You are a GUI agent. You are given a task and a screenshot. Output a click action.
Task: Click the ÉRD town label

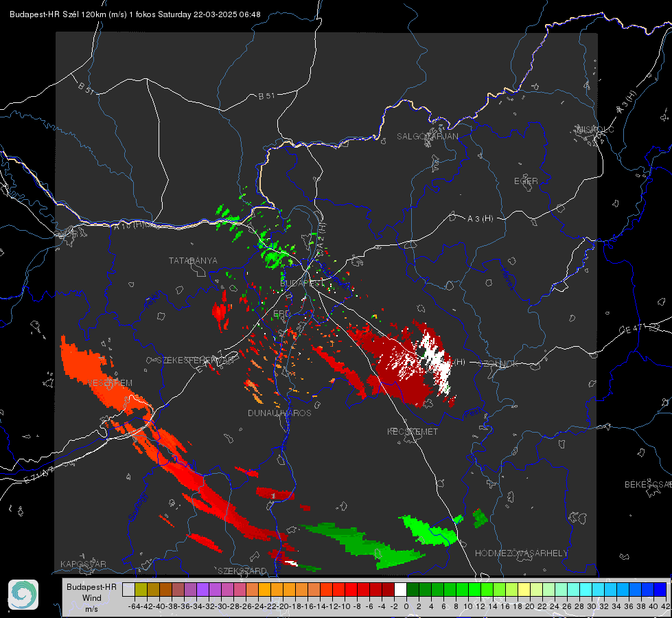click(x=281, y=314)
